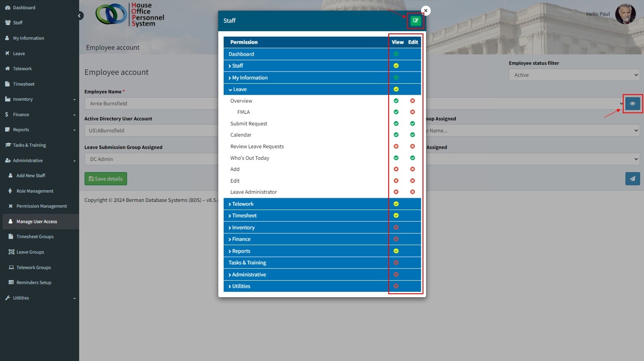644x361 pixels.
Task: Open Timesheet in the left sidebar
Action: pos(23,84)
